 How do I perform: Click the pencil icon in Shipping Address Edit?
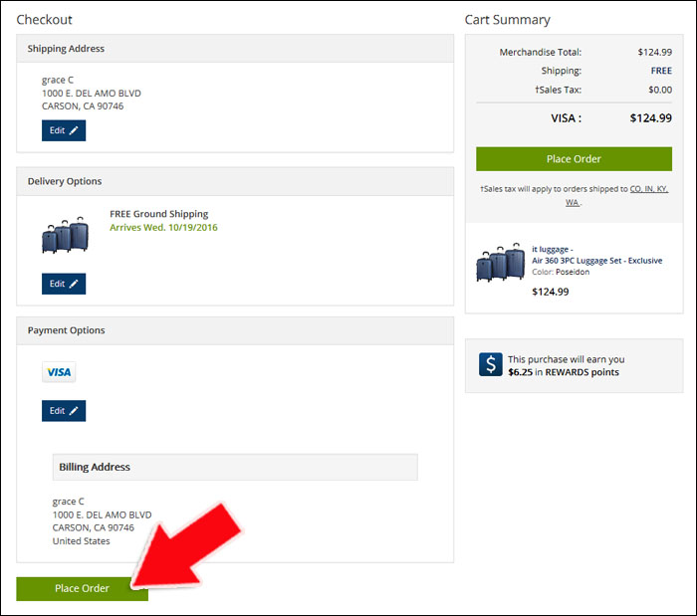click(x=74, y=130)
